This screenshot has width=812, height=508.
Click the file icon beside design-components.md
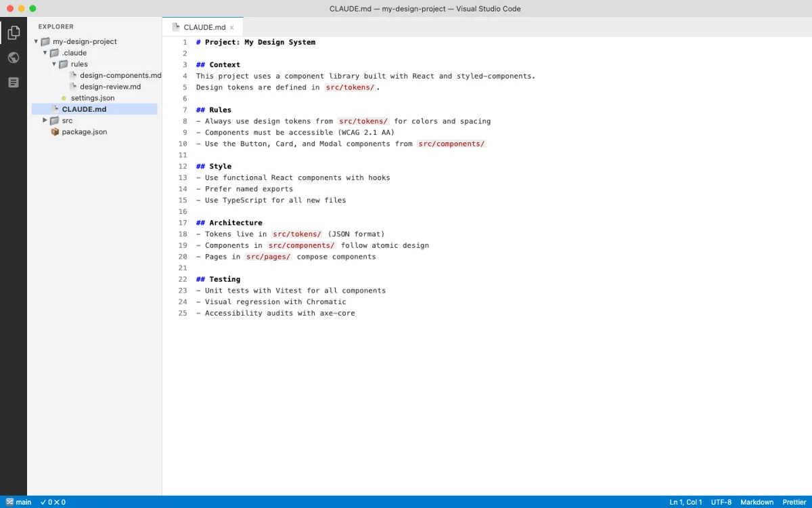point(73,75)
